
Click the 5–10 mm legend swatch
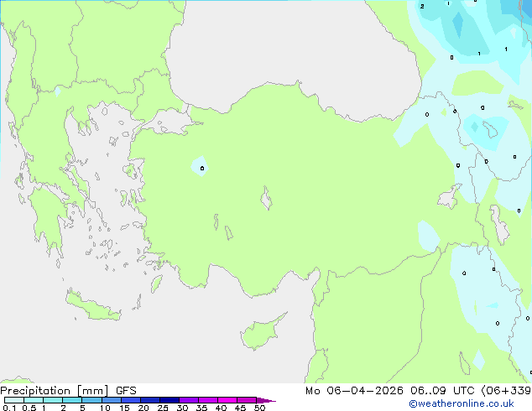(91, 400)
